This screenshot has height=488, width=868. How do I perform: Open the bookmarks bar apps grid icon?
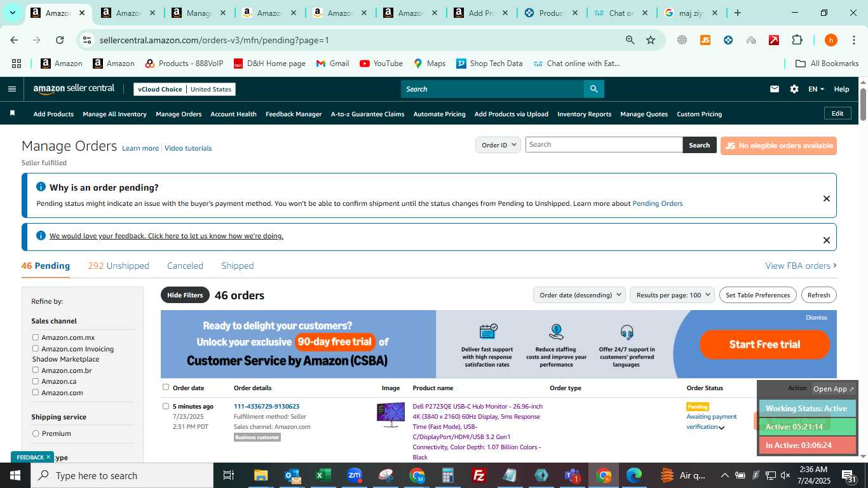[17, 64]
